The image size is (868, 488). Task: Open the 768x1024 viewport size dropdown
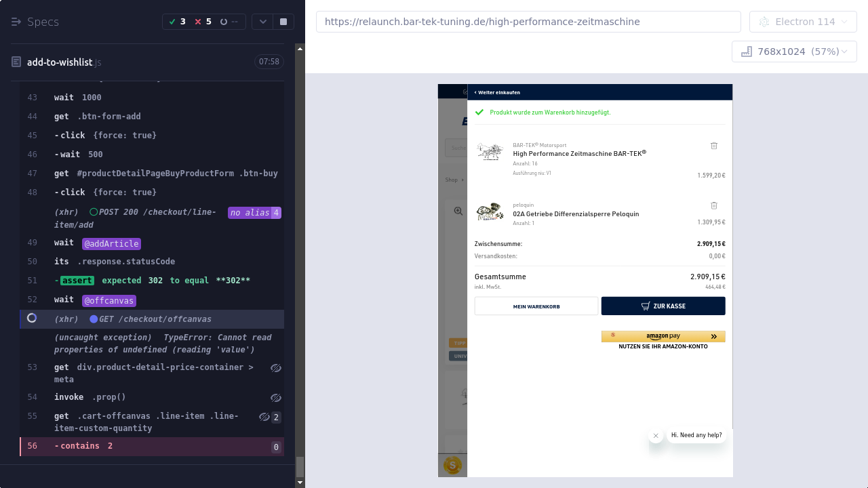[x=794, y=52]
